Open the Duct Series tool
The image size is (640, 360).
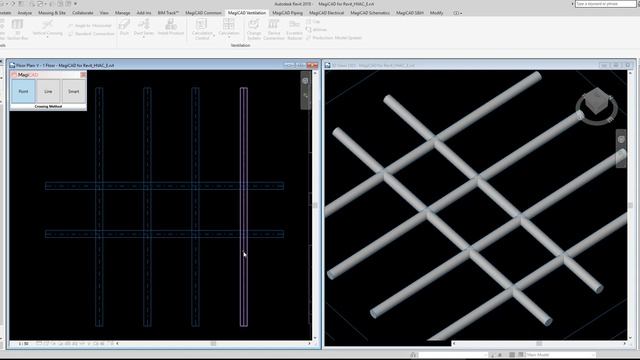(x=144, y=28)
